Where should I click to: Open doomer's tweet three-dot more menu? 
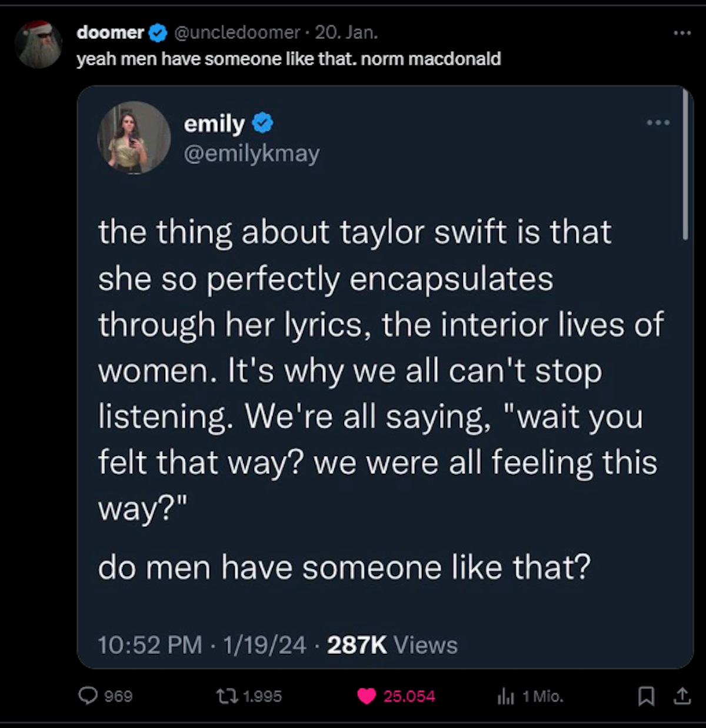click(x=682, y=33)
